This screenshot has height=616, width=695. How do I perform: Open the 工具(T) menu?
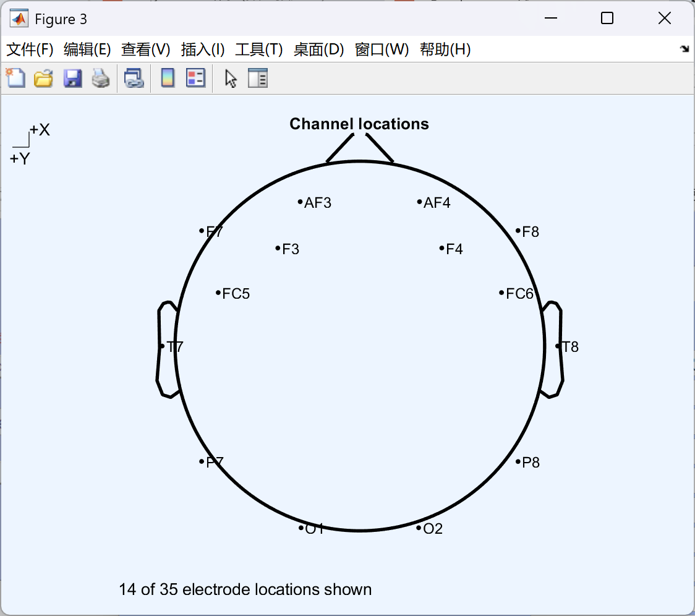259,49
